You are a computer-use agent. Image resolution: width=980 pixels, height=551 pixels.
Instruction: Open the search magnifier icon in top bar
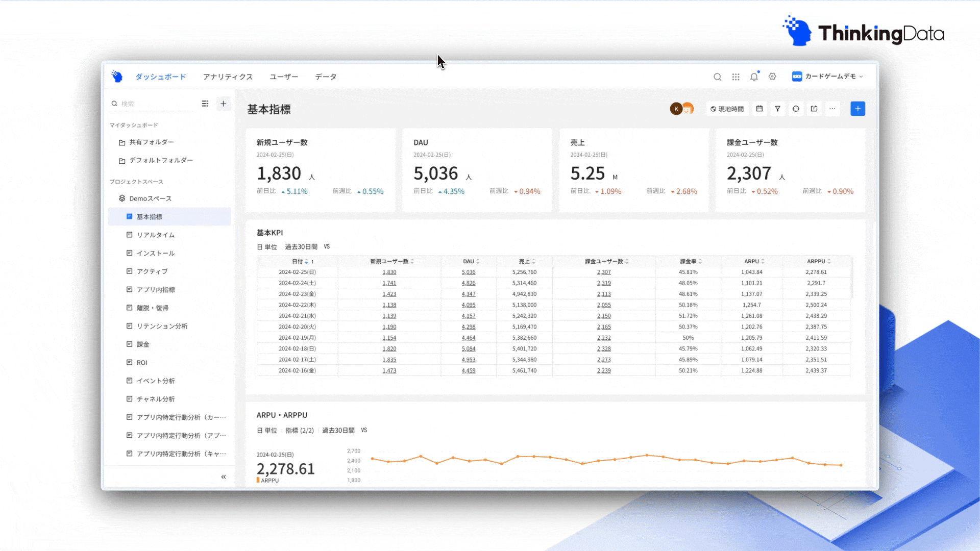[717, 77]
